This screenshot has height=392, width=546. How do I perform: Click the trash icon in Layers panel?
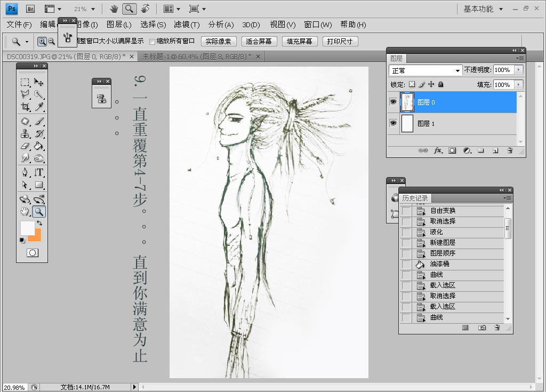click(509, 151)
